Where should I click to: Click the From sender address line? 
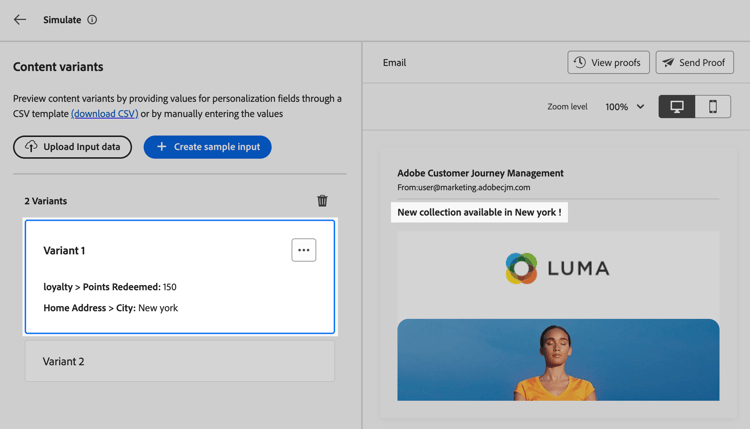464,187
